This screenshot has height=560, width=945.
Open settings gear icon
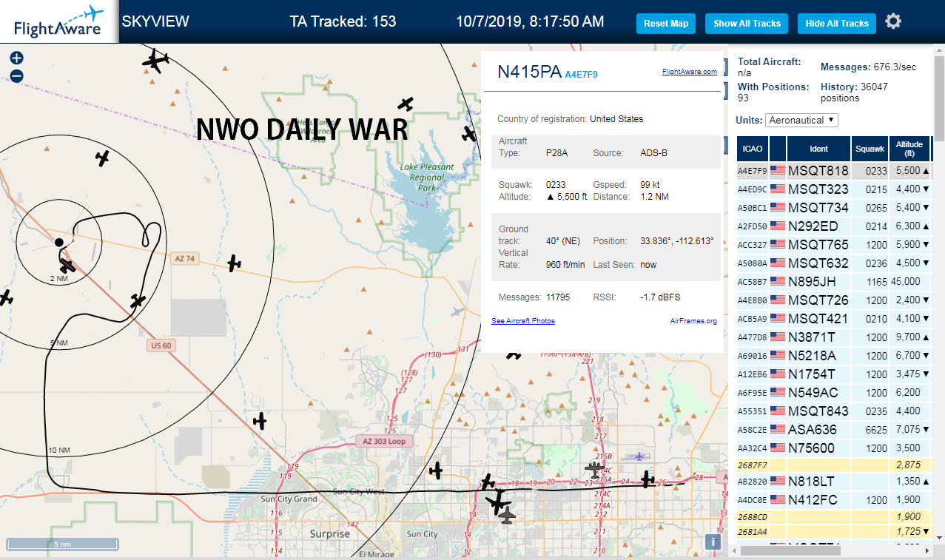tap(893, 21)
